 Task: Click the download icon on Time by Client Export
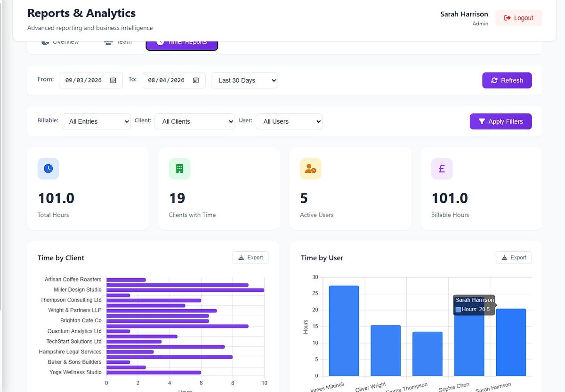[x=242, y=257]
